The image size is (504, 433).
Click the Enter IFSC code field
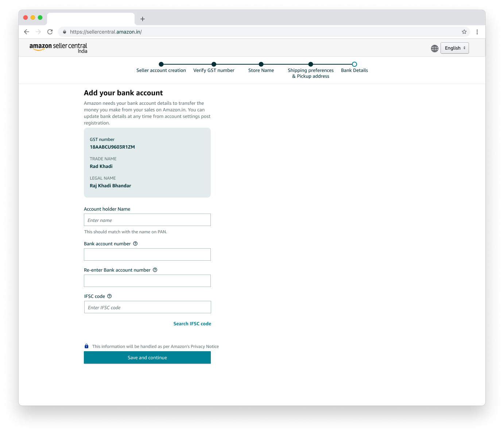tap(147, 307)
